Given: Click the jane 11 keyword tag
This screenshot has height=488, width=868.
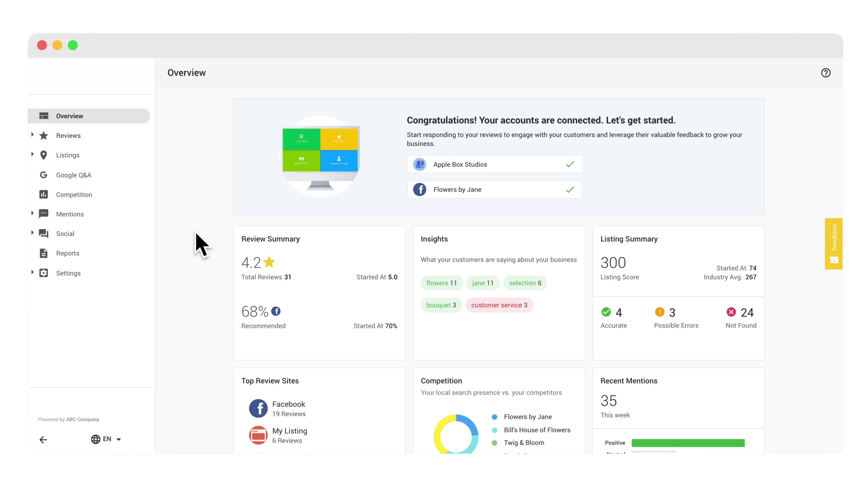Looking at the screenshot, I should 483,283.
